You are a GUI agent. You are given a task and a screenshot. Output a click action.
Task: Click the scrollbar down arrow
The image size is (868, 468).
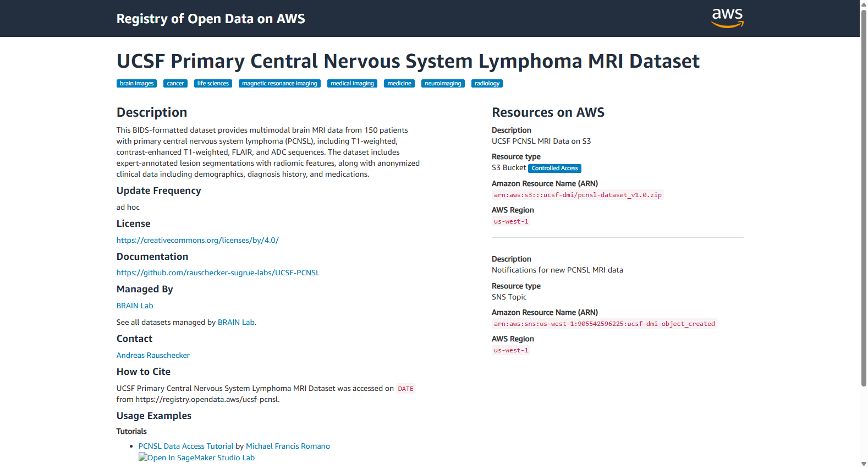864,464
